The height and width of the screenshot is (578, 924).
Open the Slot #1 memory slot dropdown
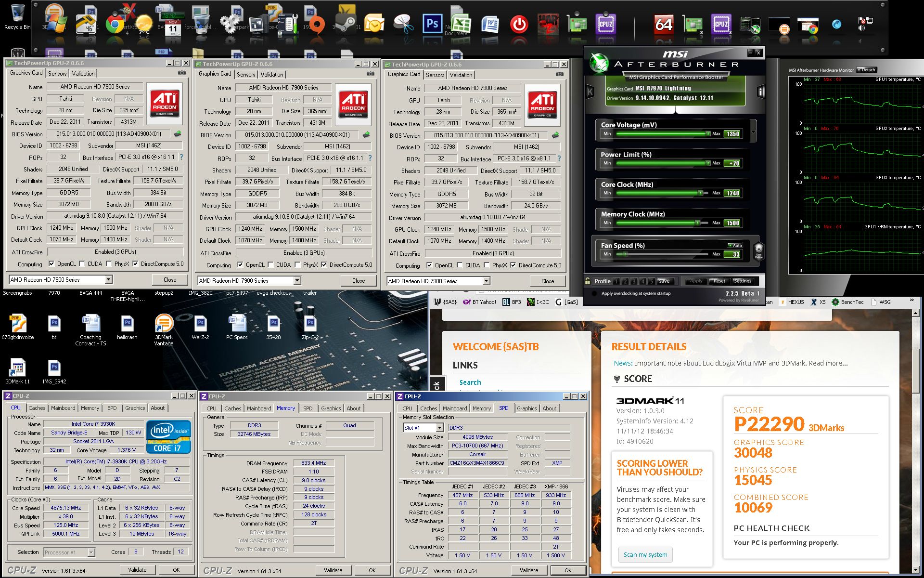click(x=439, y=428)
